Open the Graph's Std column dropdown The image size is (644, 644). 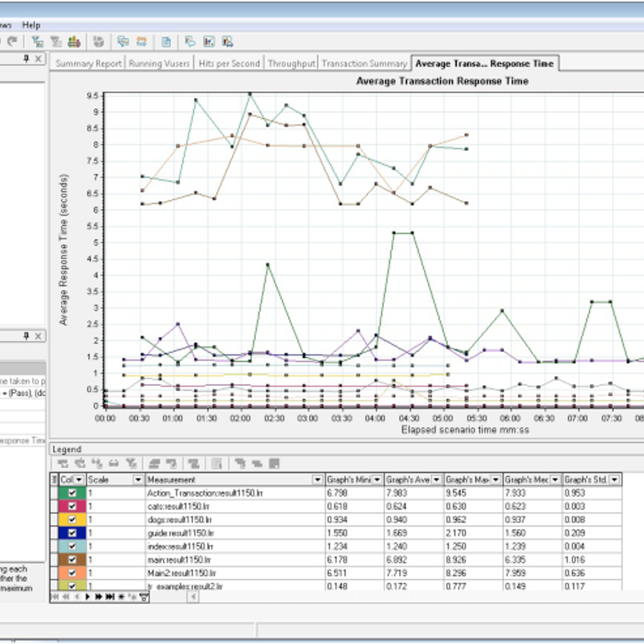pyautogui.click(x=614, y=479)
